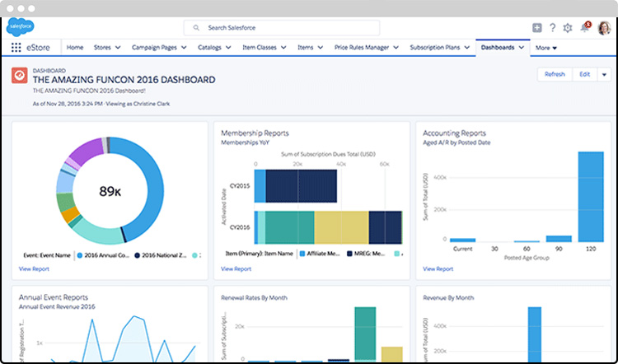The image size is (618, 364).
Task: Click the Revenue By Month title
Action: (x=448, y=298)
